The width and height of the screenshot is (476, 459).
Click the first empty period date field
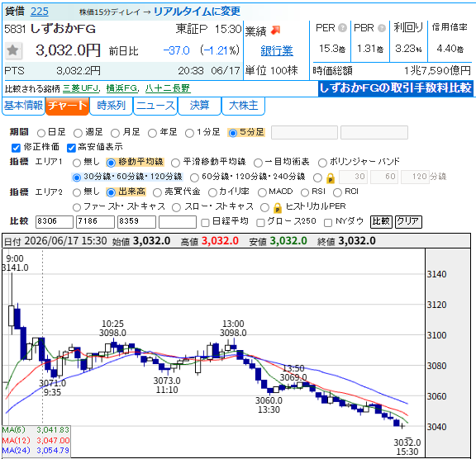click(304, 133)
